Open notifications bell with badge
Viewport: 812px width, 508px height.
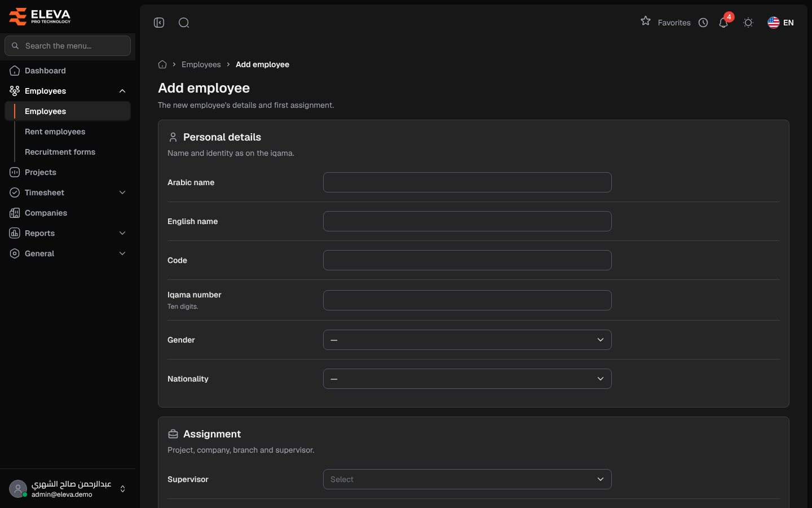tap(724, 22)
